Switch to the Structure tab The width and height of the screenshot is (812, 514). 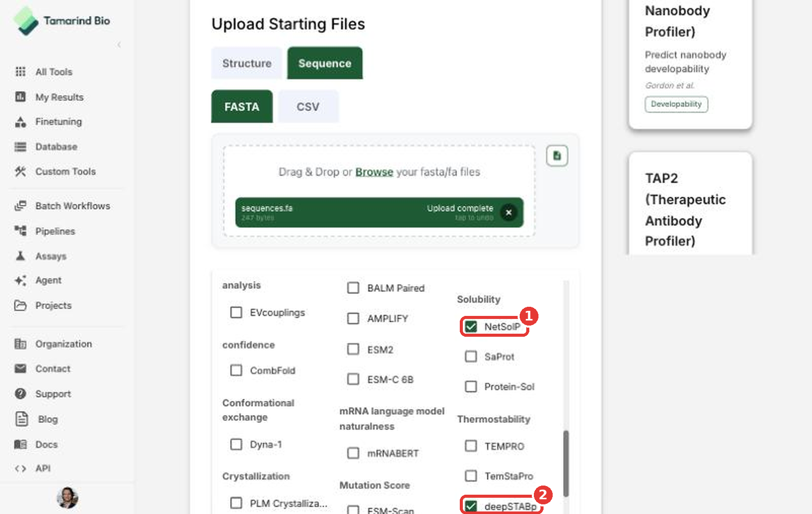pos(247,63)
